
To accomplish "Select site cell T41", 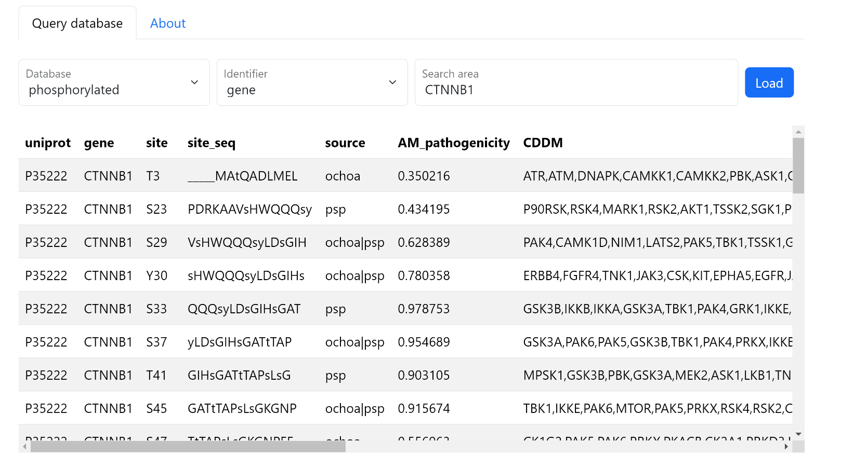I will click(156, 375).
